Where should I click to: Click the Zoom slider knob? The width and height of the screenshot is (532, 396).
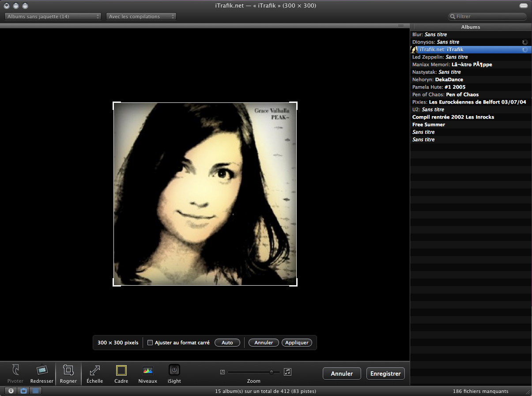272,372
